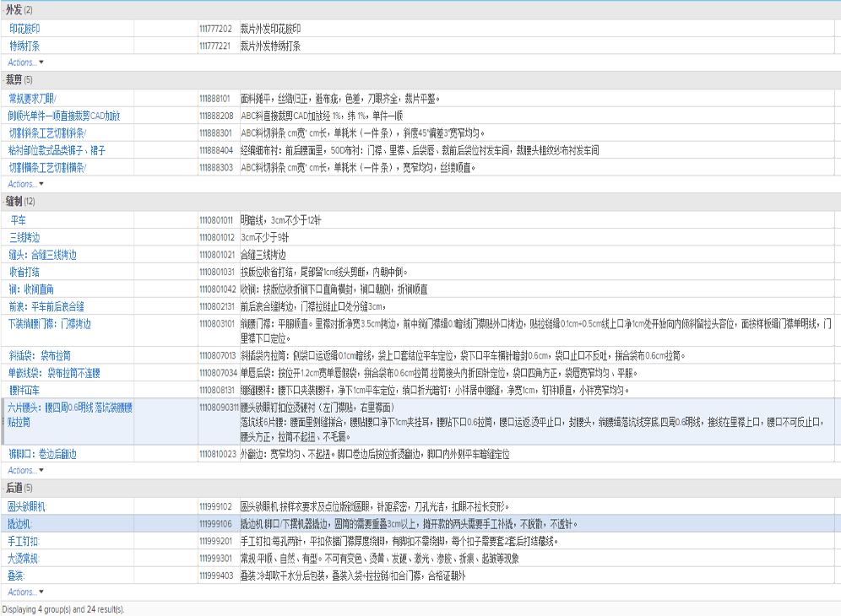Open Actions dropdown under 后道 group
Screen dimensions: 841x616
(25, 592)
